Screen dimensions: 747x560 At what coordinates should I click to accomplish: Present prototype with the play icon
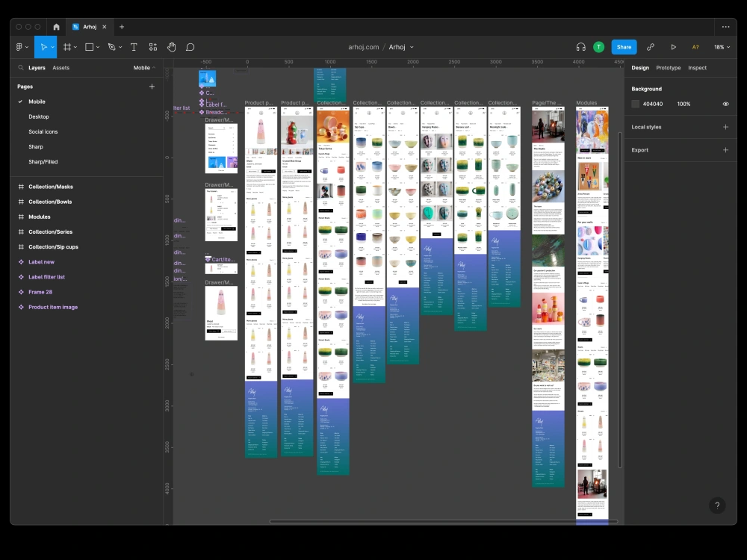[674, 47]
